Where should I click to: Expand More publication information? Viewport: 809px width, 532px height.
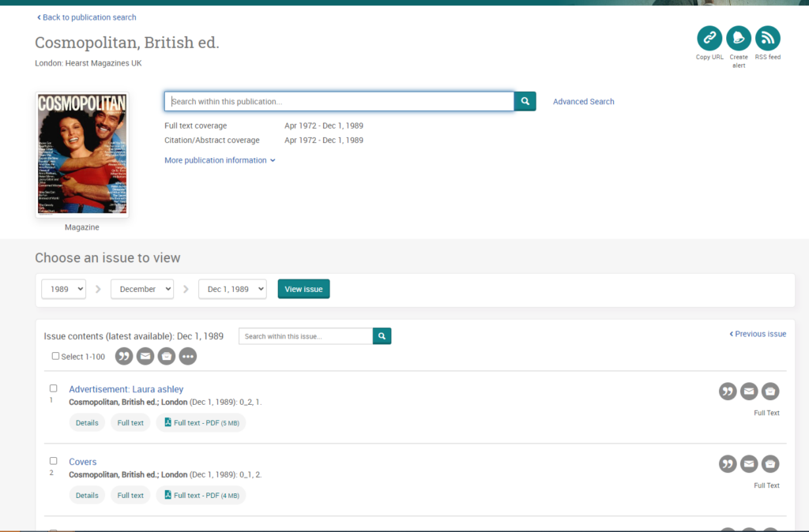(220, 160)
